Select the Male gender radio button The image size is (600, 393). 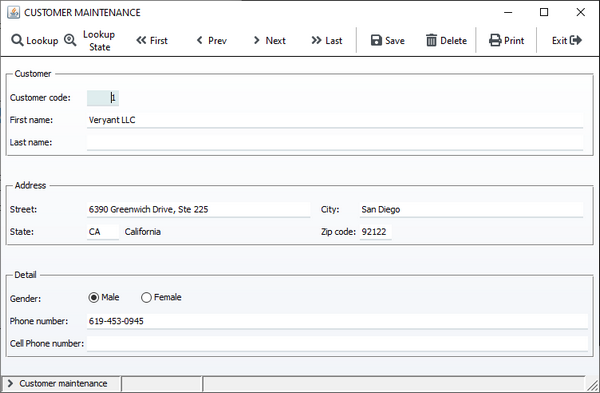[93, 297]
